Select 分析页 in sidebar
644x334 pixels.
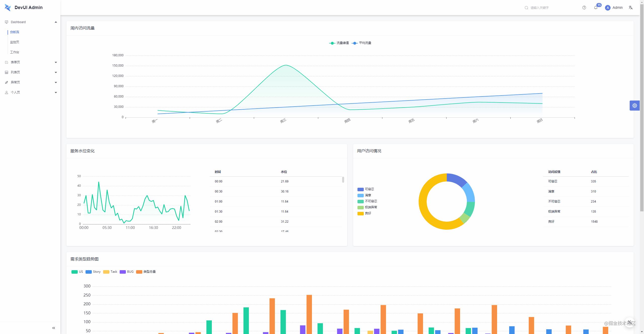click(15, 32)
